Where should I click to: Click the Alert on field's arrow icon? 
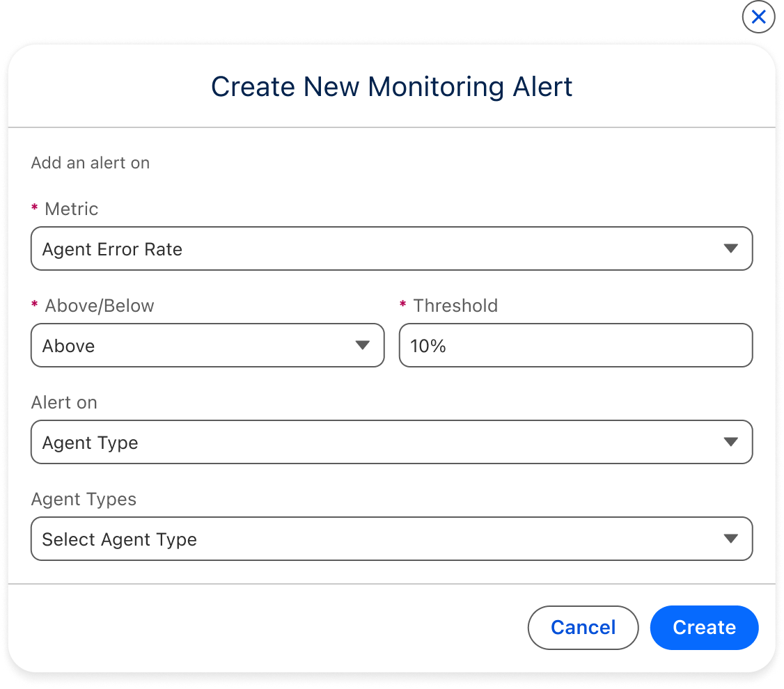point(730,442)
